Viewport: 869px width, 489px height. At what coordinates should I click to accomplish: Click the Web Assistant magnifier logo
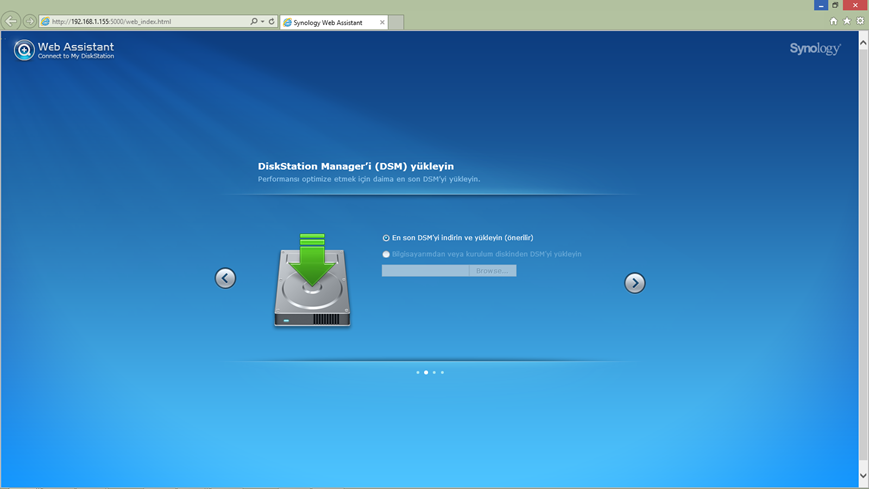tap(24, 50)
